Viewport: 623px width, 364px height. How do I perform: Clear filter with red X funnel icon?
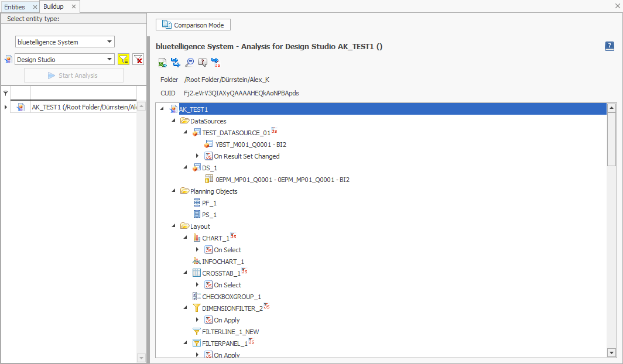(x=138, y=59)
